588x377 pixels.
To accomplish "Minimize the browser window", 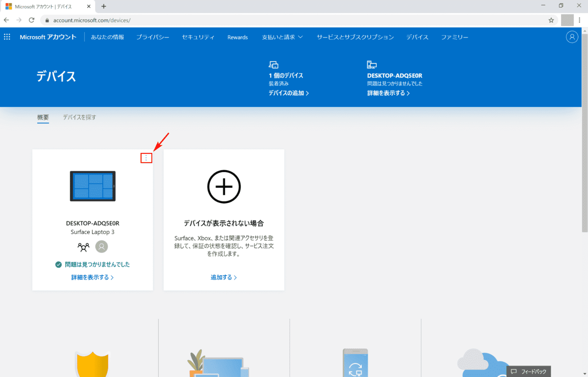I will [543, 5].
